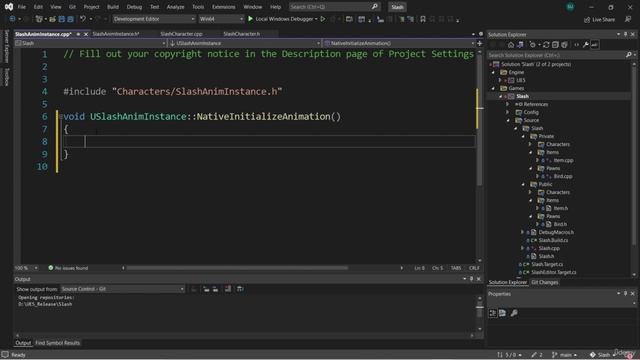
Task: Click the Clear All icon in Output toolbar
Action: coord(228,289)
